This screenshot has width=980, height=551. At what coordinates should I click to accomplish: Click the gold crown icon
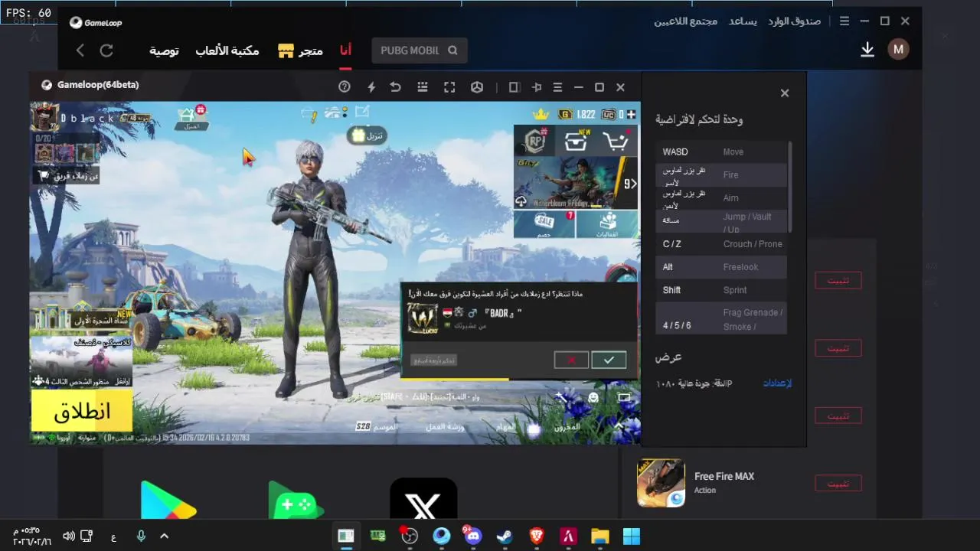(541, 114)
